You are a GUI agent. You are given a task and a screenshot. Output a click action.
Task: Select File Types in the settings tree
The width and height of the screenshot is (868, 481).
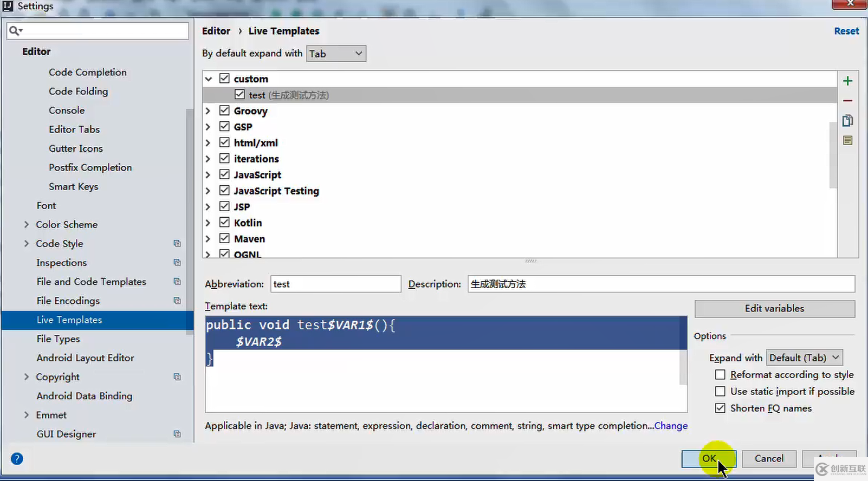[x=59, y=339]
